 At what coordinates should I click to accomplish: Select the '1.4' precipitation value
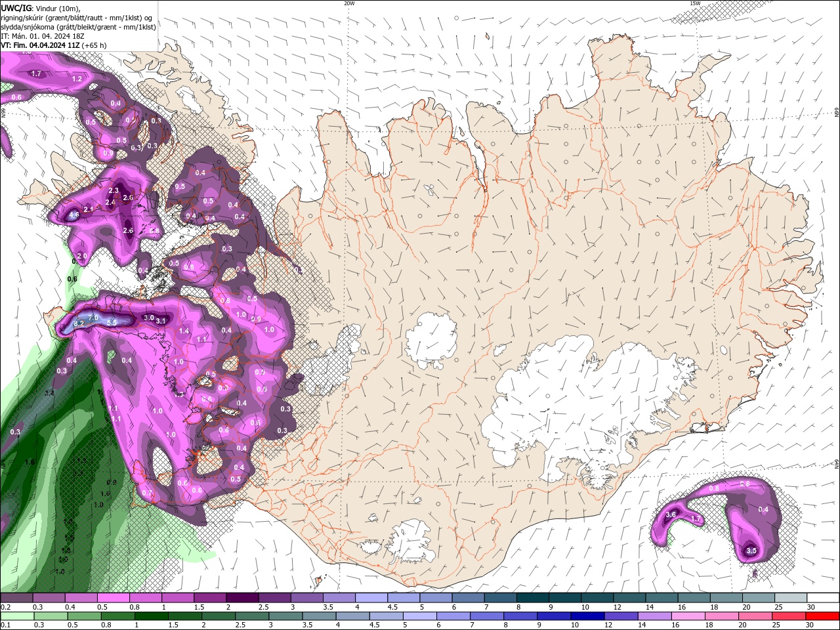[184, 331]
